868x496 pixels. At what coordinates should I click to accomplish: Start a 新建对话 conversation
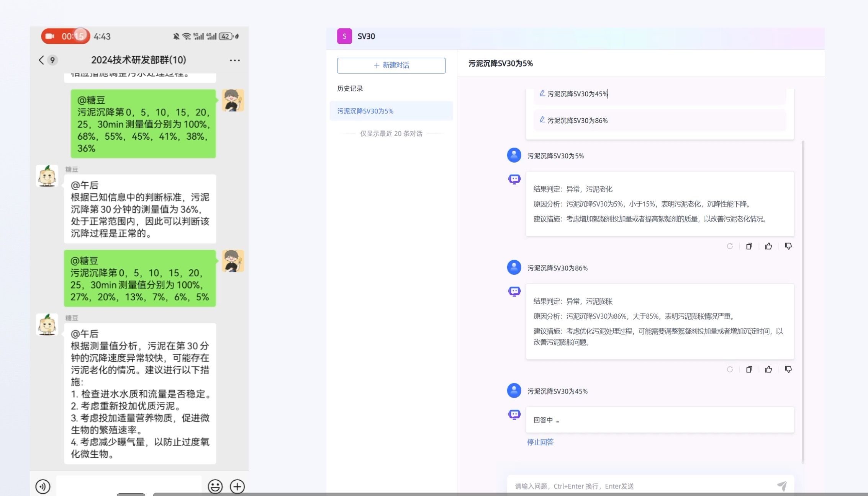click(391, 65)
